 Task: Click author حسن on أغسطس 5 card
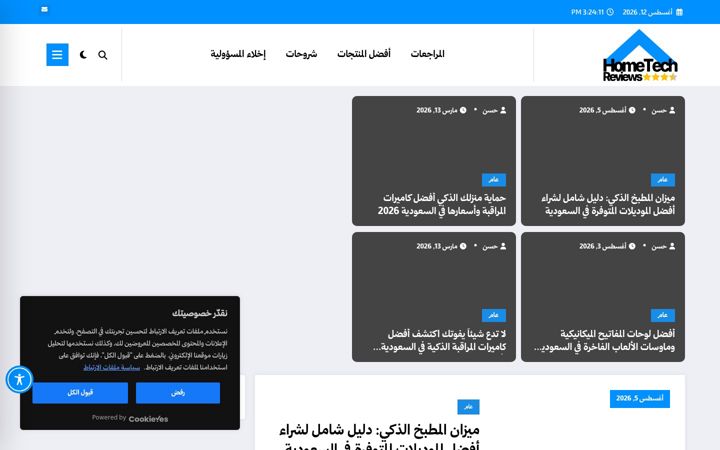(663, 110)
